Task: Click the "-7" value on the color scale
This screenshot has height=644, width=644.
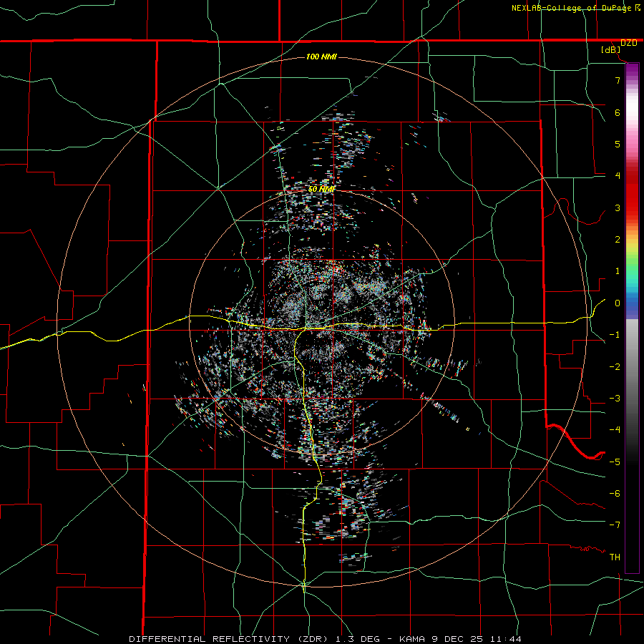Action: 615,525
